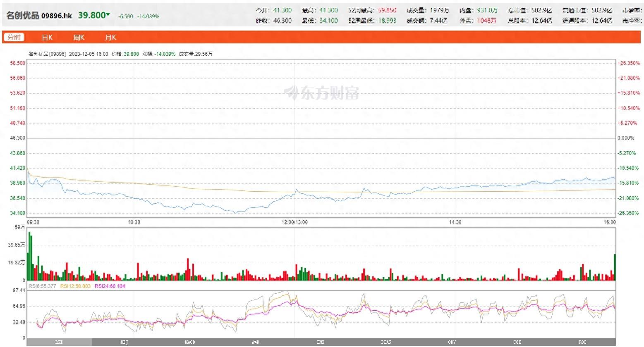Click the 总市值 value 502.9亿
The height and width of the screenshot is (347, 644).
(542, 10)
